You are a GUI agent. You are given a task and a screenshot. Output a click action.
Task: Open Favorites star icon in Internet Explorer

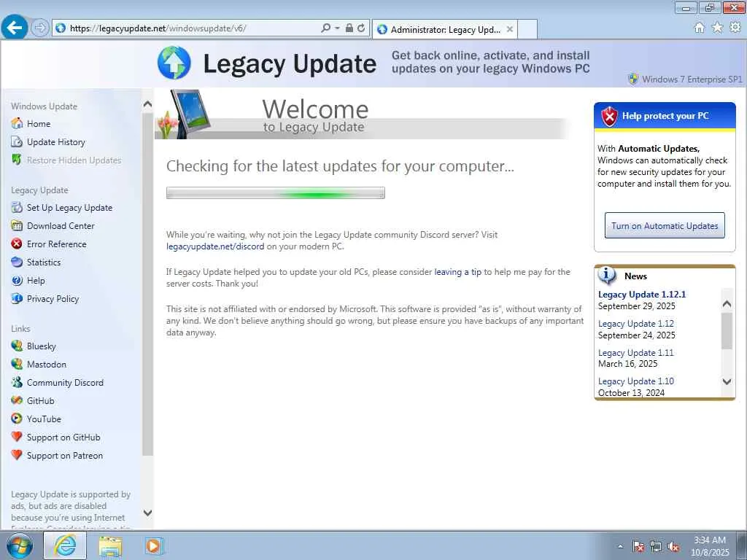pyautogui.click(x=717, y=28)
